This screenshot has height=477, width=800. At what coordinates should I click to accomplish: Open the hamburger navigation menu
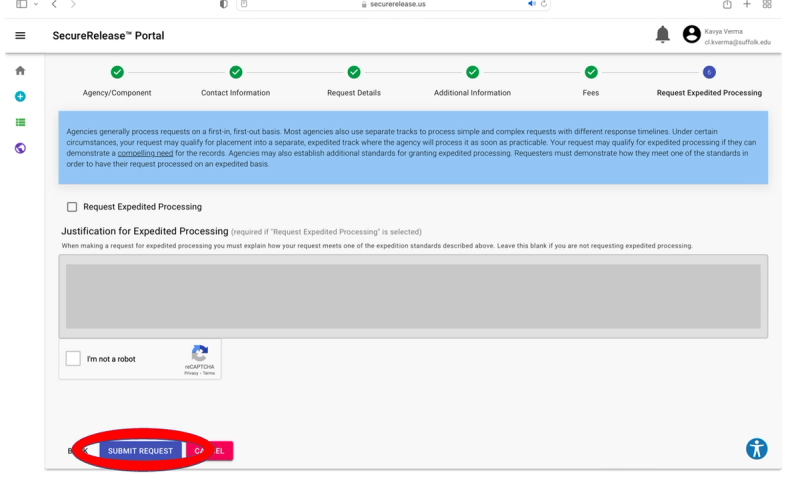click(x=20, y=36)
